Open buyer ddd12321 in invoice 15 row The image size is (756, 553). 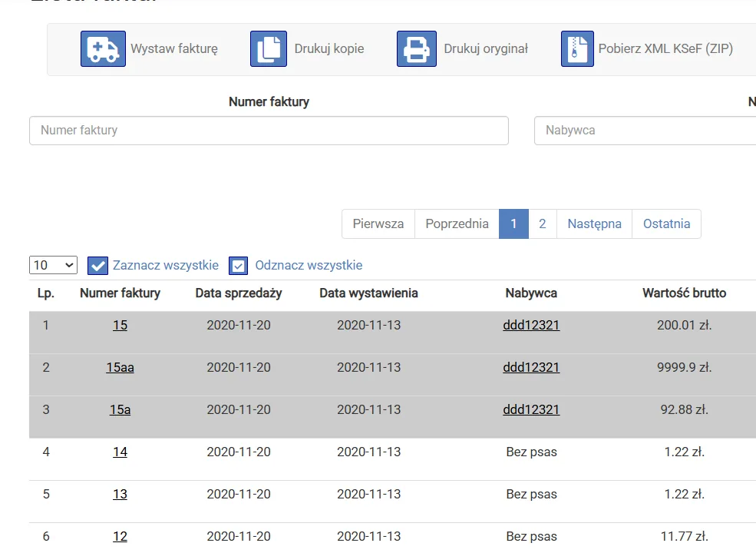pyautogui.click(x=531, y=325)
